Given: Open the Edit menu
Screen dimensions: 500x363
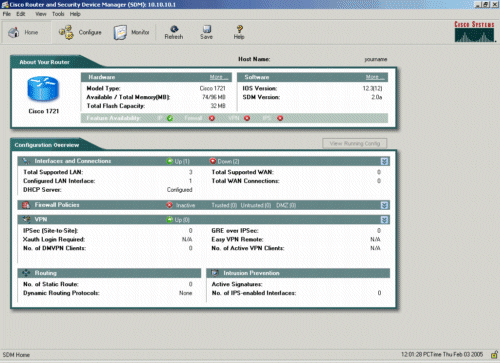Looking at the screenshot, I should coord(21,14).
